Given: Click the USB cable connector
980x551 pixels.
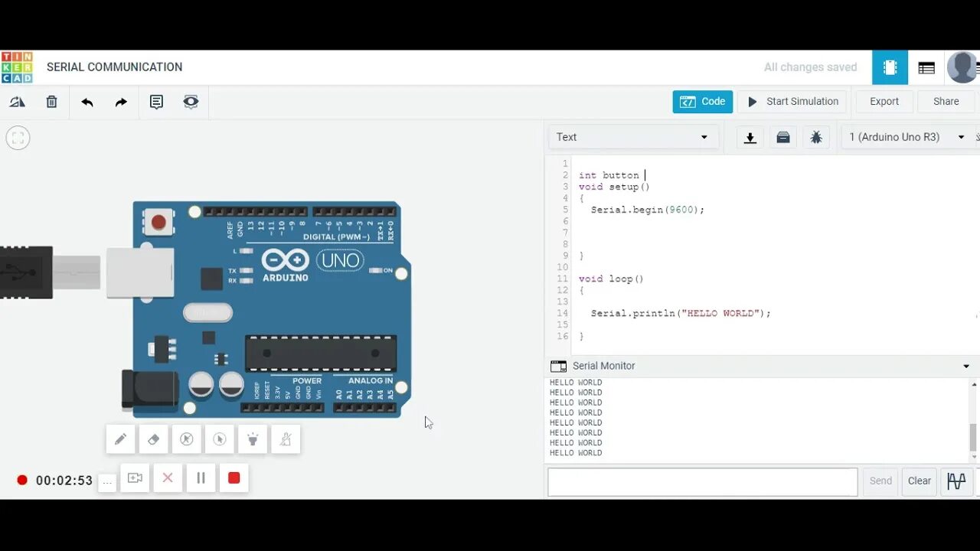Looking at the screenshot, I should click(x=50, y=272).
